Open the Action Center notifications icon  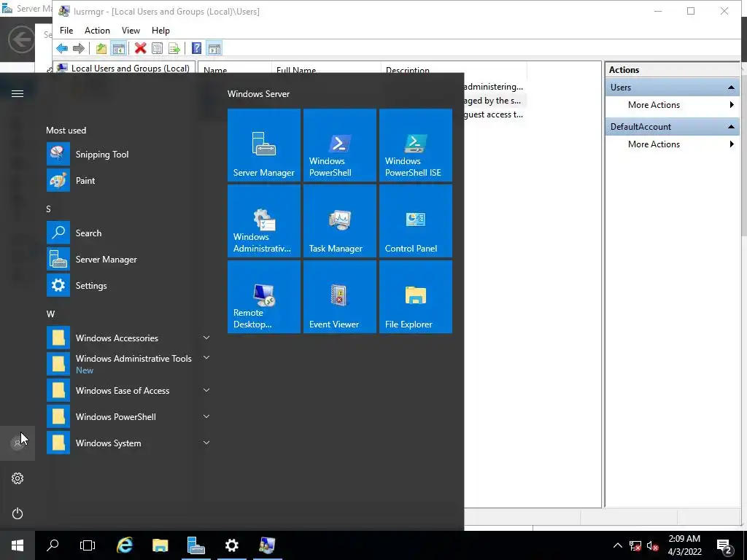pyautogui.click(x=724, y=545)
